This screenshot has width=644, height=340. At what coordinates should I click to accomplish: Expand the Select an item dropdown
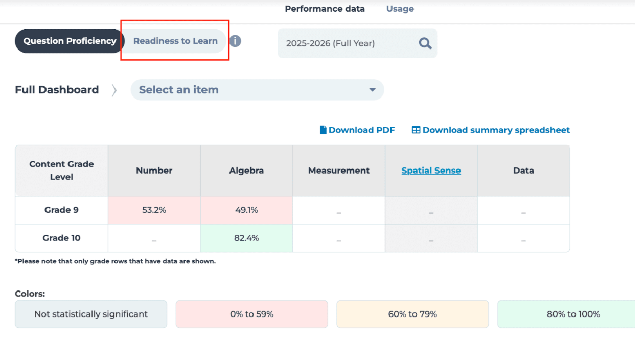click(257, 90)
